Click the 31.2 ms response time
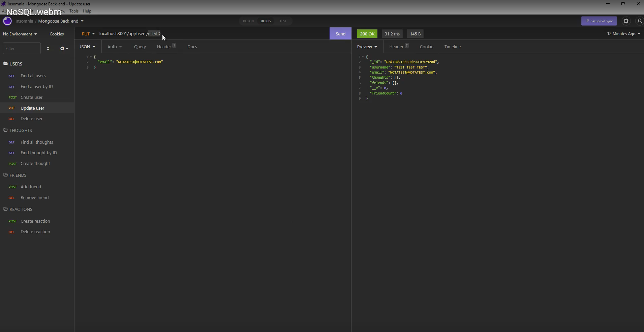 coord(392,34)
